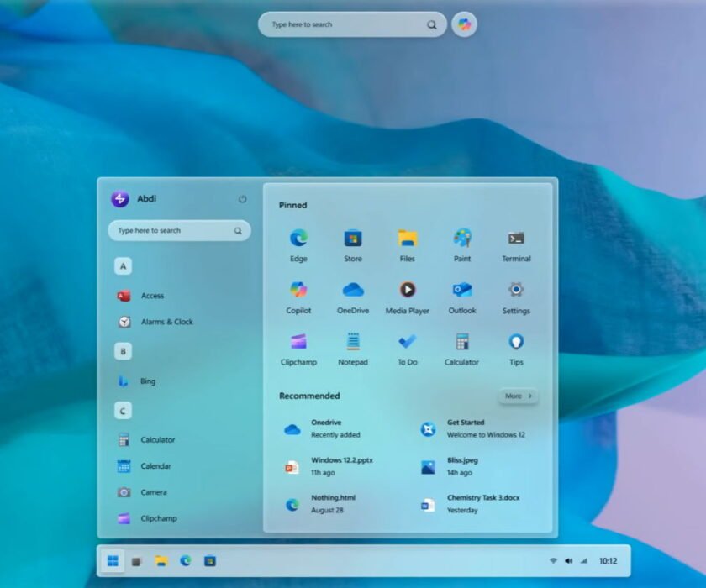This screenshot has height=588, width=706.
Task: Click the Start menu search field
Action: pyautogui.click(x=179, y=230)
